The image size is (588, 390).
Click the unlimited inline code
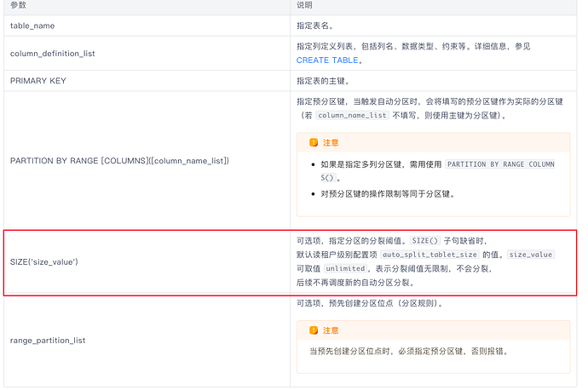(345, 268)
